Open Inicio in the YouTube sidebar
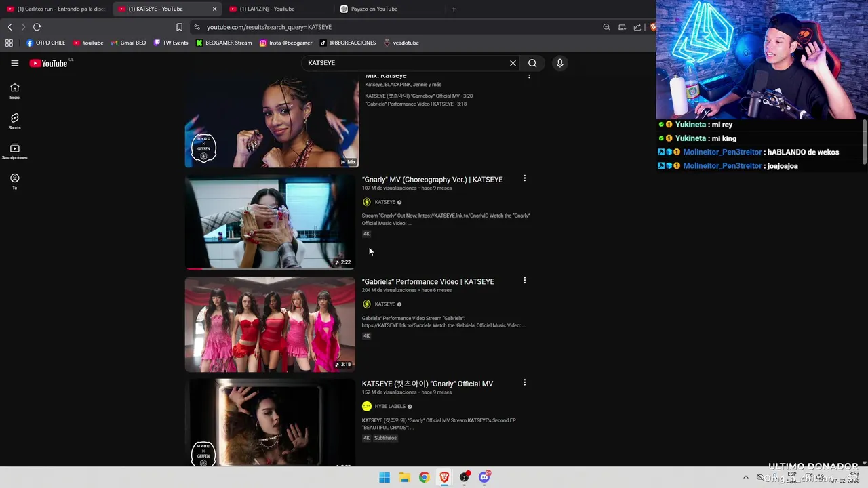Image resolution: width=868 pixels, height=488 pixels. tap(14, 91)
